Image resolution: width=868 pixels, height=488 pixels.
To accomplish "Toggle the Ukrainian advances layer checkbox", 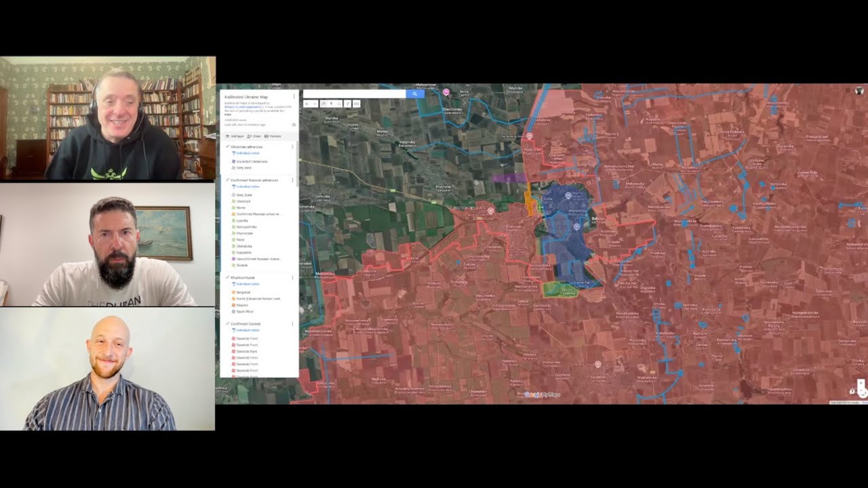I will [227, 146].
